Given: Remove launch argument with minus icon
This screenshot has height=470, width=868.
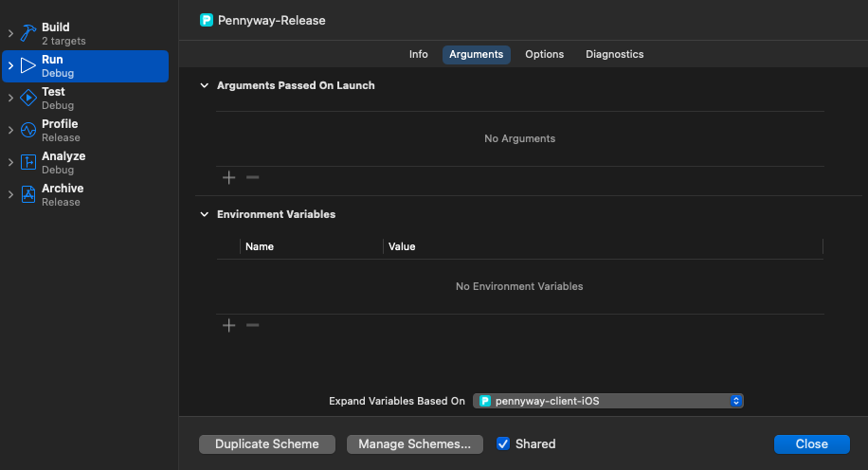Looking at the screenshot, I should [x=252, y=177].
